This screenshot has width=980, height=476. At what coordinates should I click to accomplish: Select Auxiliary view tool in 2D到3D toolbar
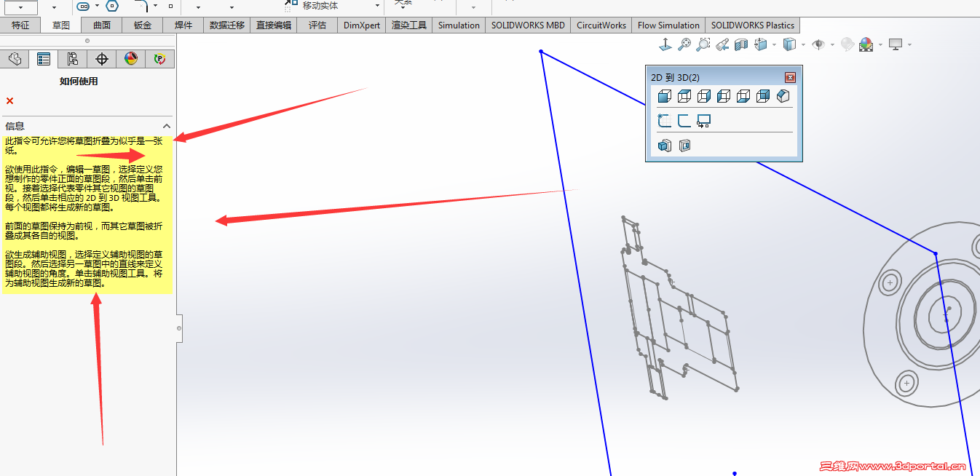click(x=783, y=96)
